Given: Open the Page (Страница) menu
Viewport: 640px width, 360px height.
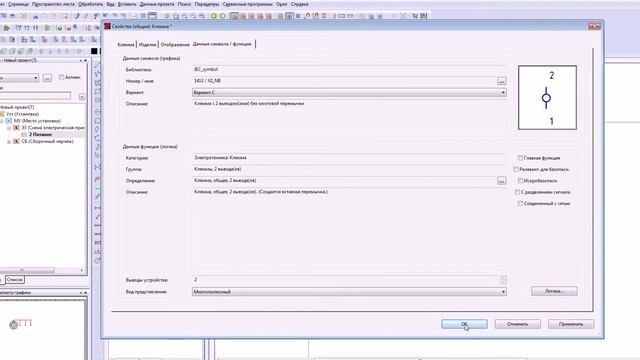Looking at the screenshot, I should tap(18, 4).
